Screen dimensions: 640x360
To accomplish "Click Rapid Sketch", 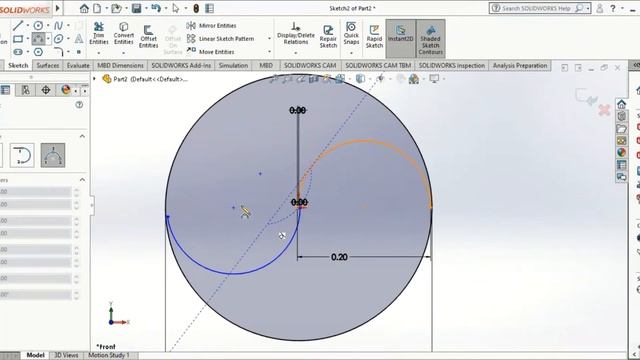I will tap(374, 36).
